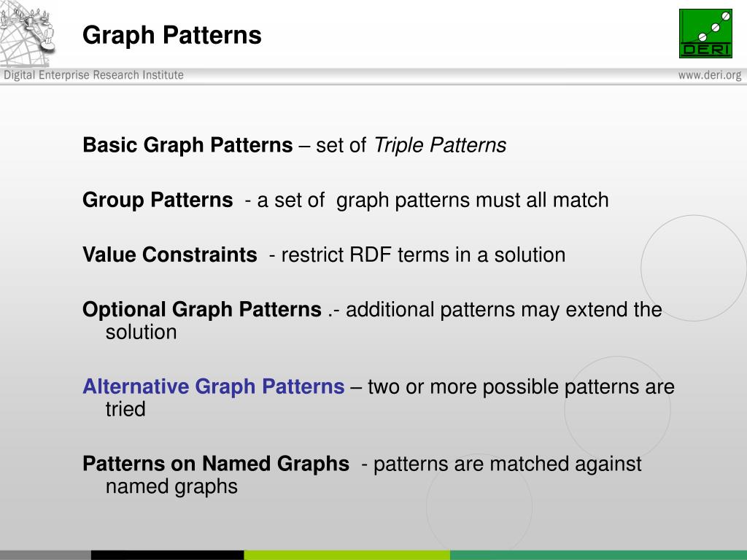Screen dimensions: 747x560
Task: Click the 'restrict RDF terms in a solution' text
Action: [x=423, y=254]
